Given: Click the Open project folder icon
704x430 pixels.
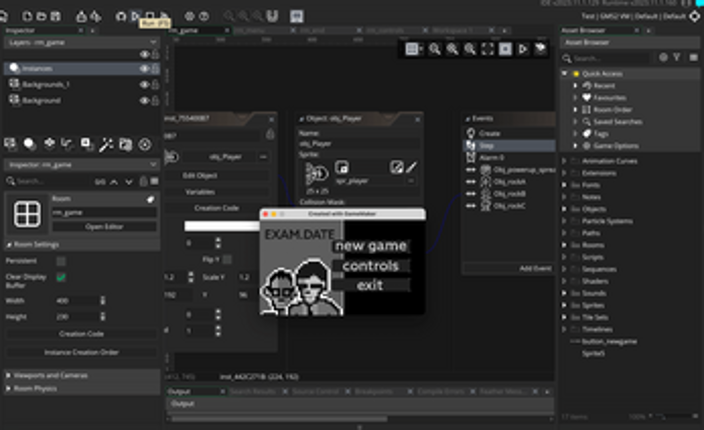Looking at the screenshot, I should click(x=41, y=16).
